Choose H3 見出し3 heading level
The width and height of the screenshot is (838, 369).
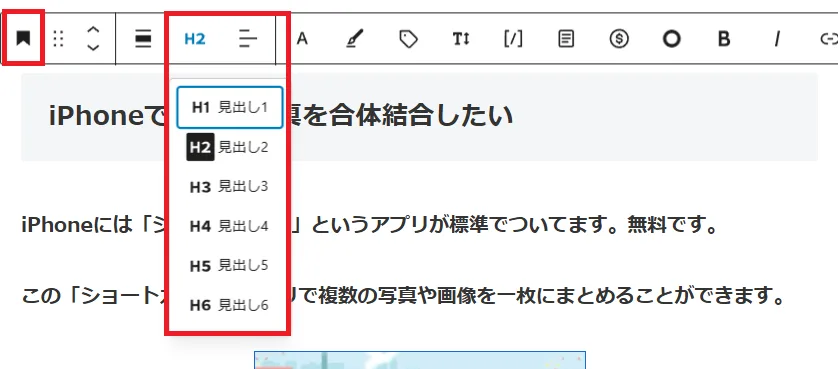point(230,187)
